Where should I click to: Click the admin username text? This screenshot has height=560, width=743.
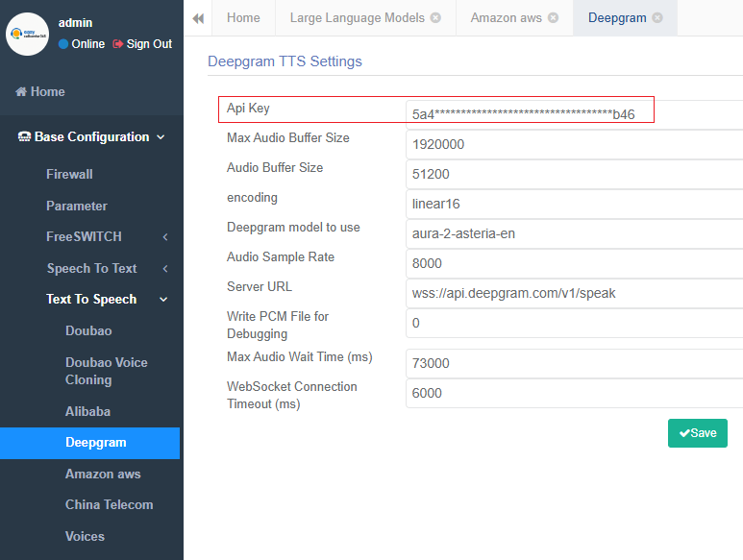click(75, 23)
